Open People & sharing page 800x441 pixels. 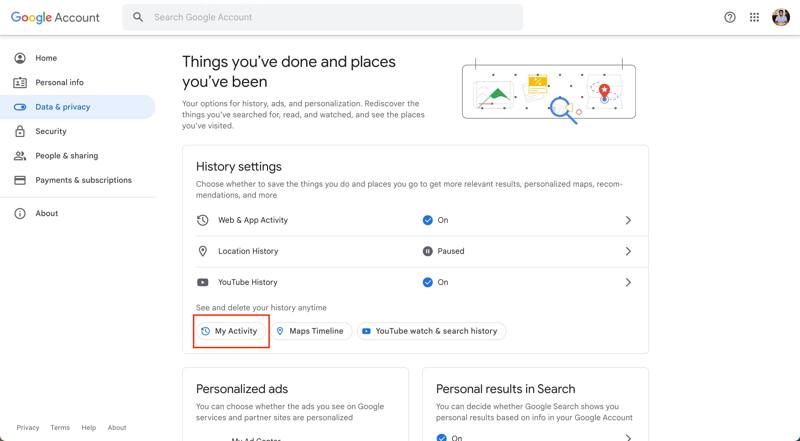(x=66, y=156)
